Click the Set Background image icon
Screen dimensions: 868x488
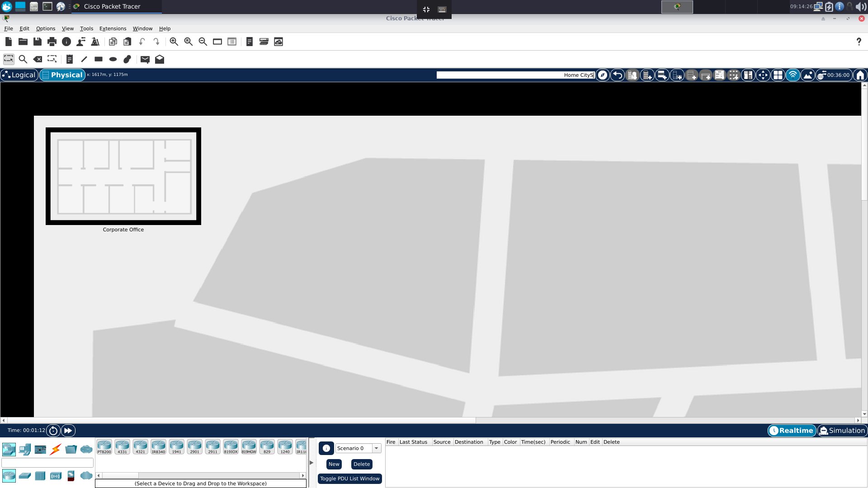(808, 75)
